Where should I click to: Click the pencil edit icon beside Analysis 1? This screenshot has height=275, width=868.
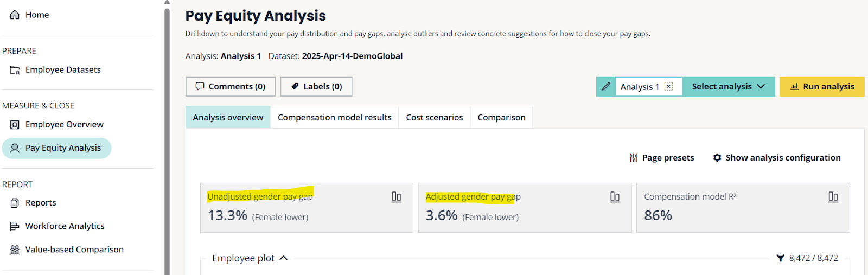(x=606, y=87)
